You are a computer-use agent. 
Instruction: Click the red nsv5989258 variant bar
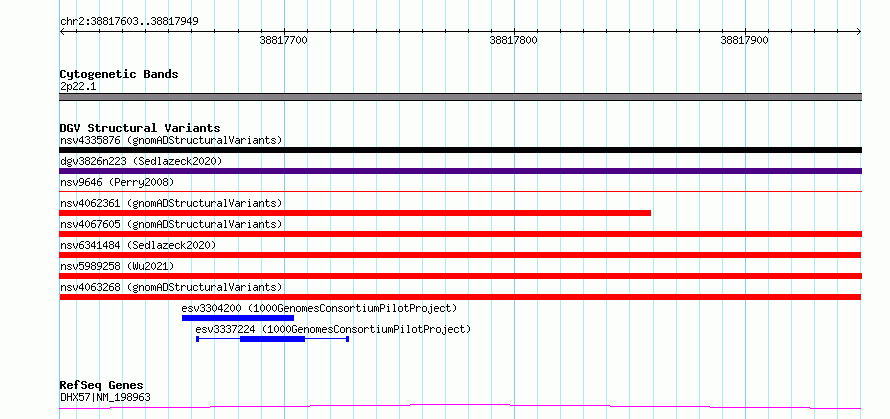click(460, 276)
